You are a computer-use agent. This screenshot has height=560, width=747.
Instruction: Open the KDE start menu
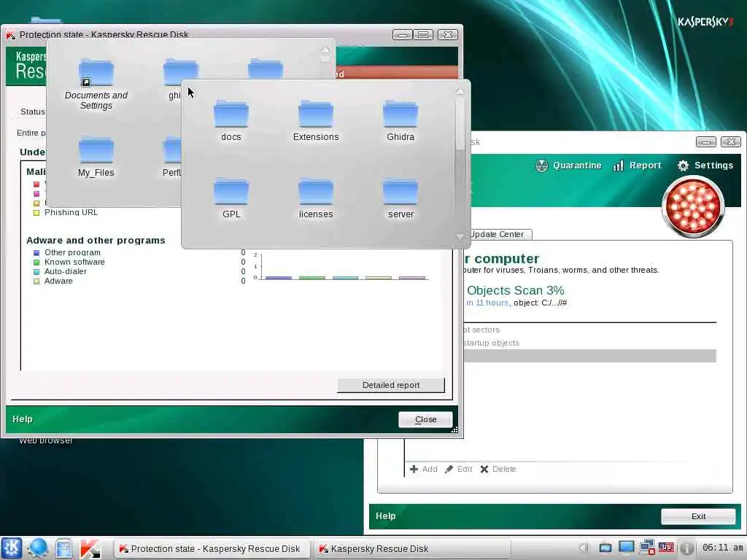coord(12,548)
